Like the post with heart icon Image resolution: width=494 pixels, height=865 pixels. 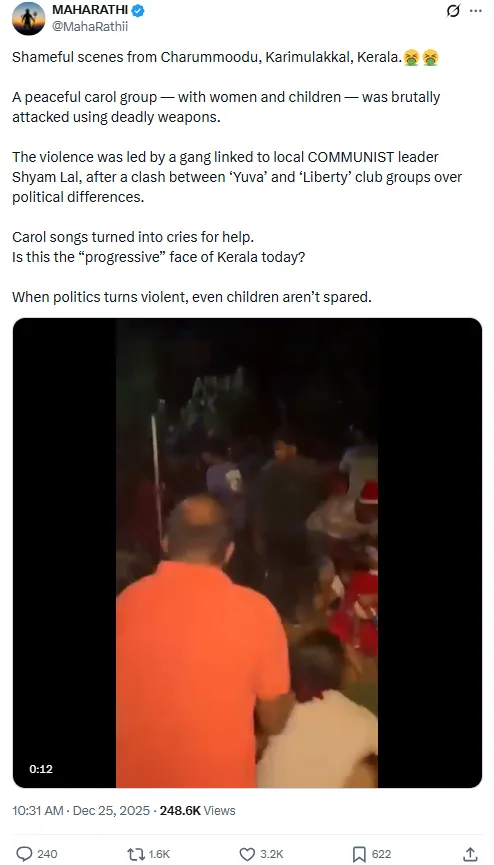tap(247, 854)
